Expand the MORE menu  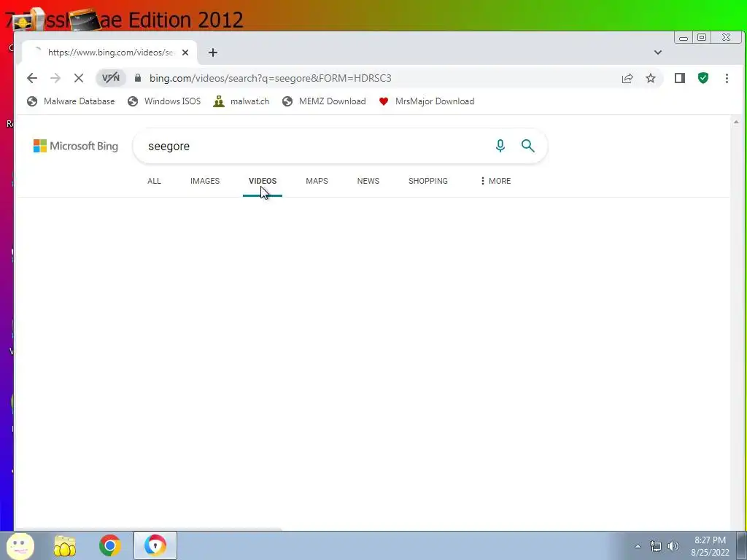[x=495, y=181]
